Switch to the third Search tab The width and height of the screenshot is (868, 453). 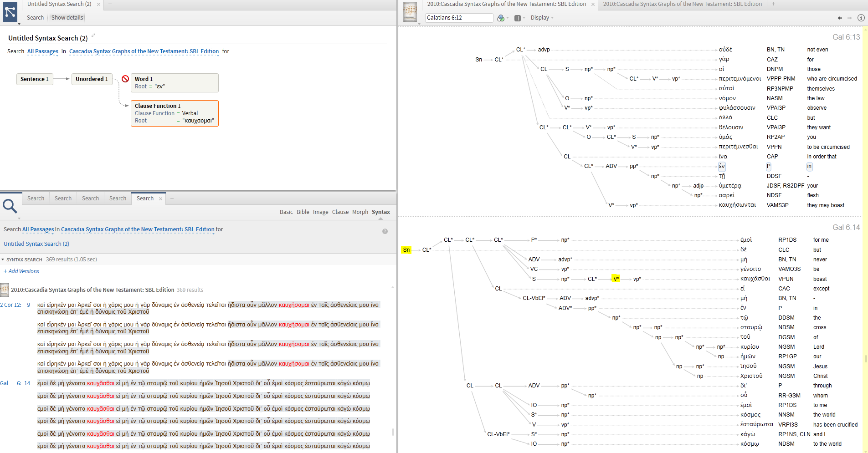point(90,199)
